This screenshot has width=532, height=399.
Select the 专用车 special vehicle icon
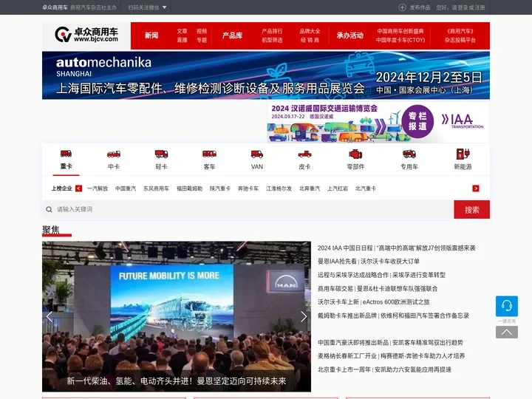click(x=409, y=154)
